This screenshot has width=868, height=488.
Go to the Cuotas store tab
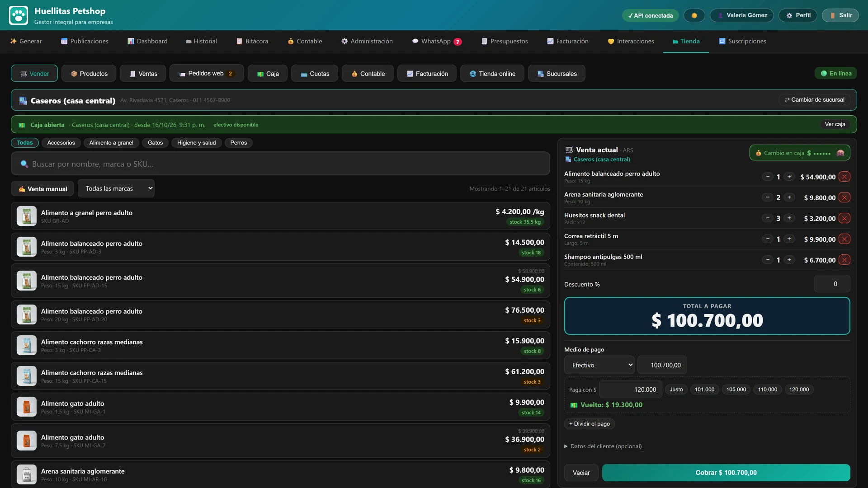315,73
